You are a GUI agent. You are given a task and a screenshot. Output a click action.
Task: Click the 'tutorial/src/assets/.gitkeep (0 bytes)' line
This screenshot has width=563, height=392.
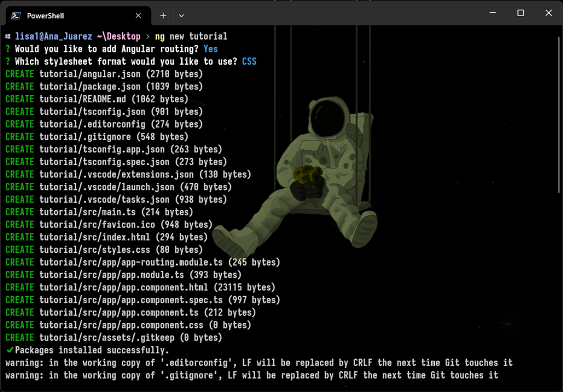[x=114, y=338]
